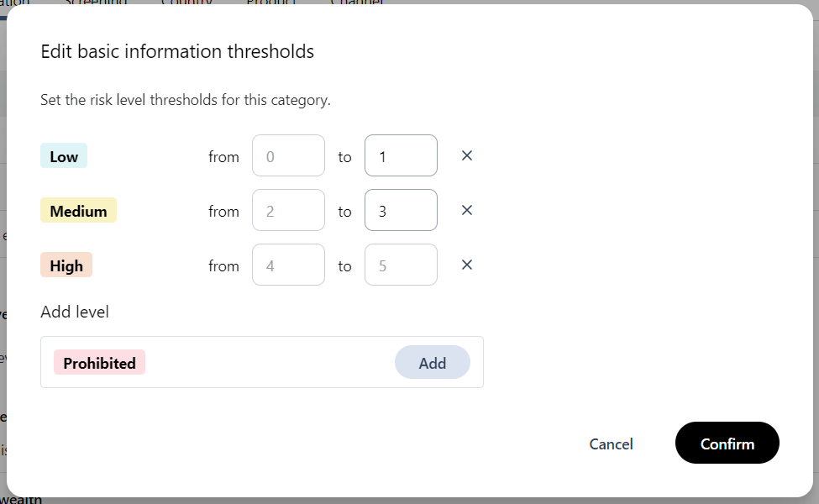Click the Low risk level badge
The height and width of the screenshot is (504, 819).
[64, 156]
